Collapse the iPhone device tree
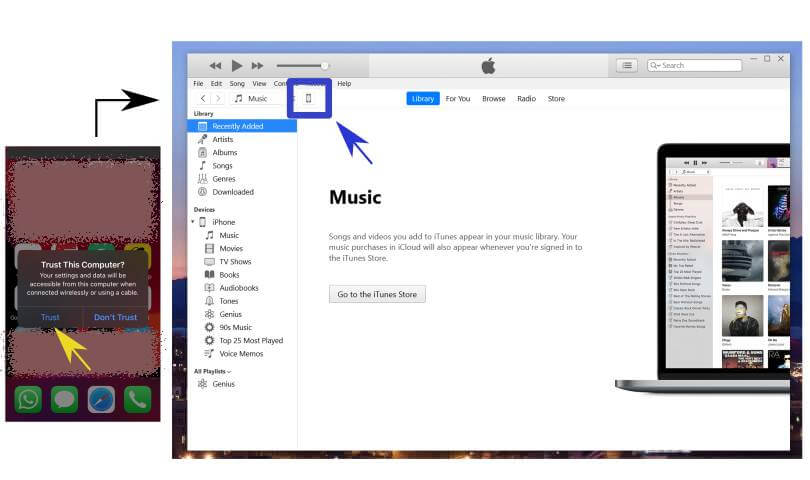810x480 pixels. pos(193,222)
